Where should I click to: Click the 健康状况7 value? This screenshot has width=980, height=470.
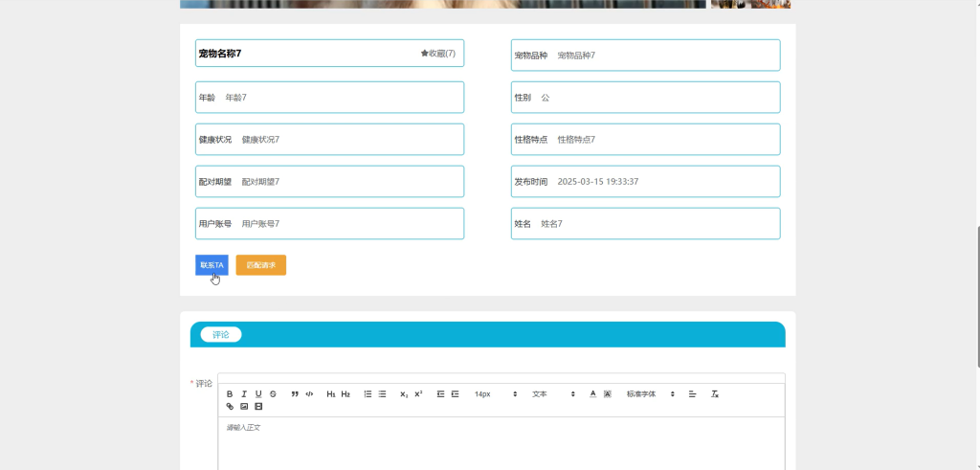pyautogui.click(x=260, y=140)
